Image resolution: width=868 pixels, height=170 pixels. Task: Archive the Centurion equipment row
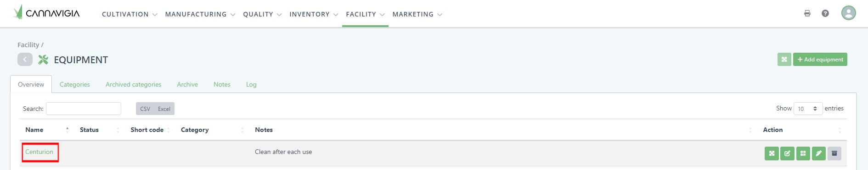(x=834, y=154)
